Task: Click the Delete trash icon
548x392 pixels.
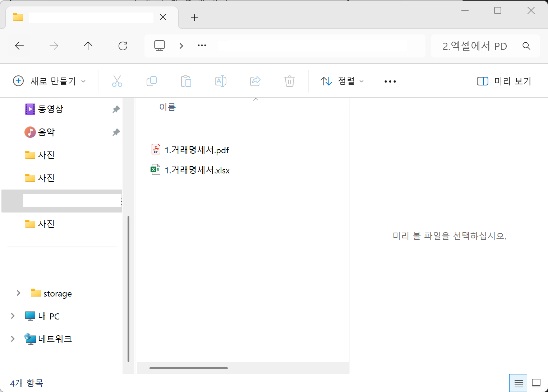Action: pyautogui.click(x=290, y=81)
